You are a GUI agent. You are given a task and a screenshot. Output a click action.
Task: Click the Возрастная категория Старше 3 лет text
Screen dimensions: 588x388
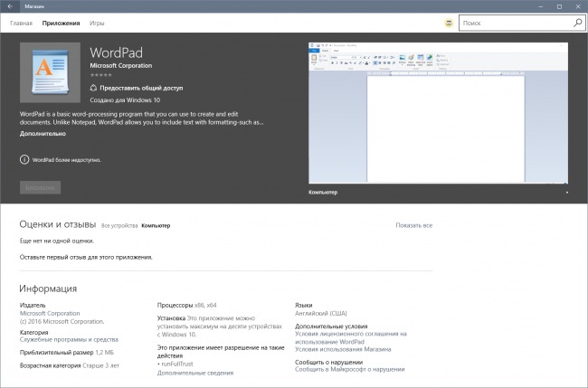click(70, 365)
